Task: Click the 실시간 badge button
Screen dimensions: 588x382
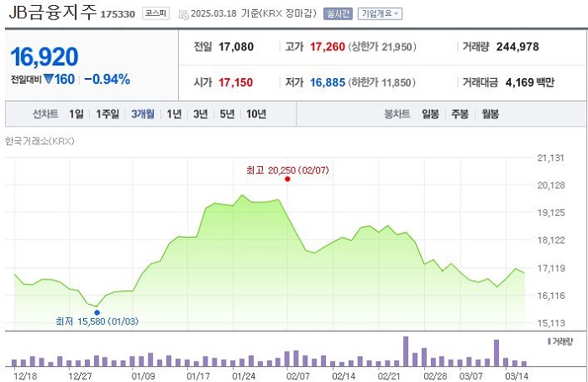Action: [338, 14]
